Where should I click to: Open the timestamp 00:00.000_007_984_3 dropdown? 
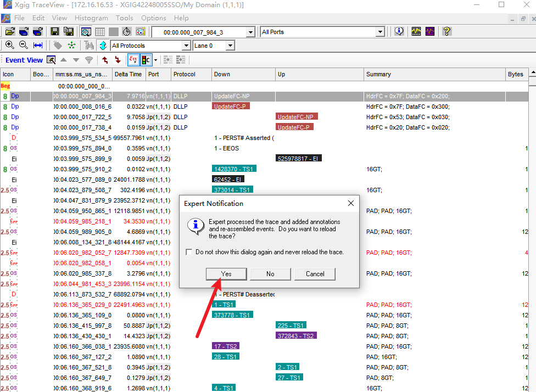point(250,32)
